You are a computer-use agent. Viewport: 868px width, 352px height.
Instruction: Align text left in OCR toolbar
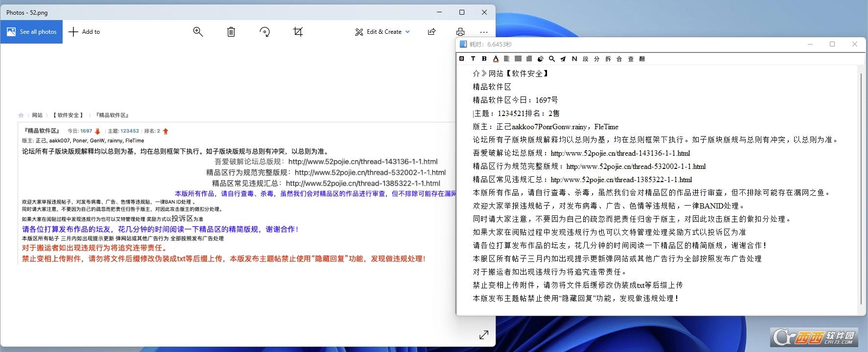coord(506,59)
